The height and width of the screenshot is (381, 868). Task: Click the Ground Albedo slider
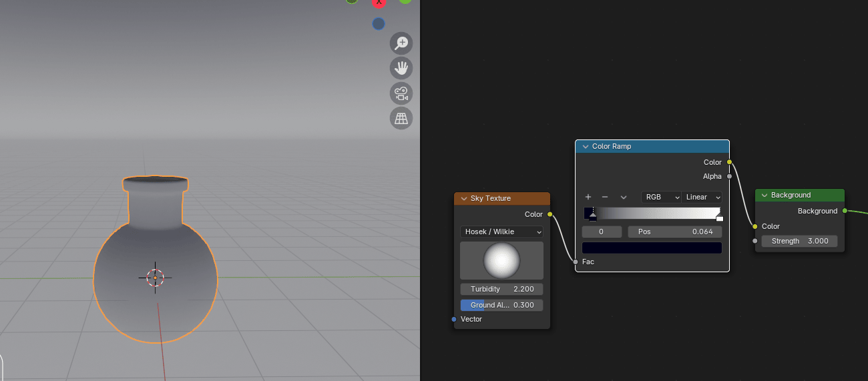click(501, 305)
